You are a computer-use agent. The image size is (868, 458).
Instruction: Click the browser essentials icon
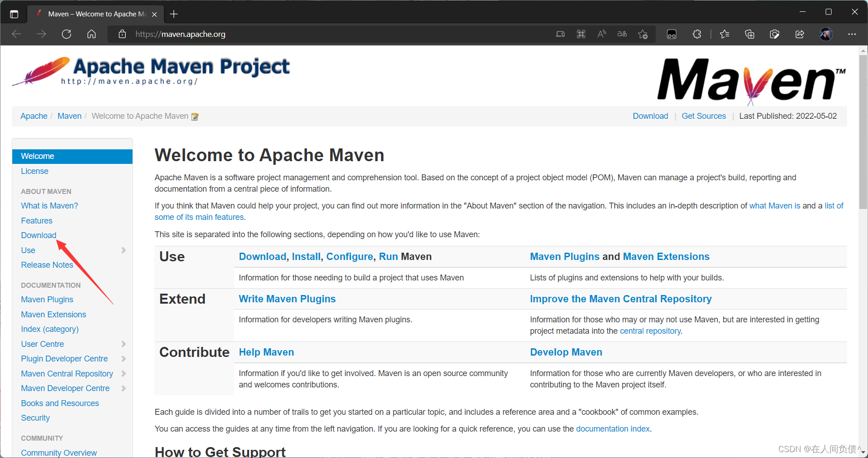pyautogui.click(x=775, y=34)
